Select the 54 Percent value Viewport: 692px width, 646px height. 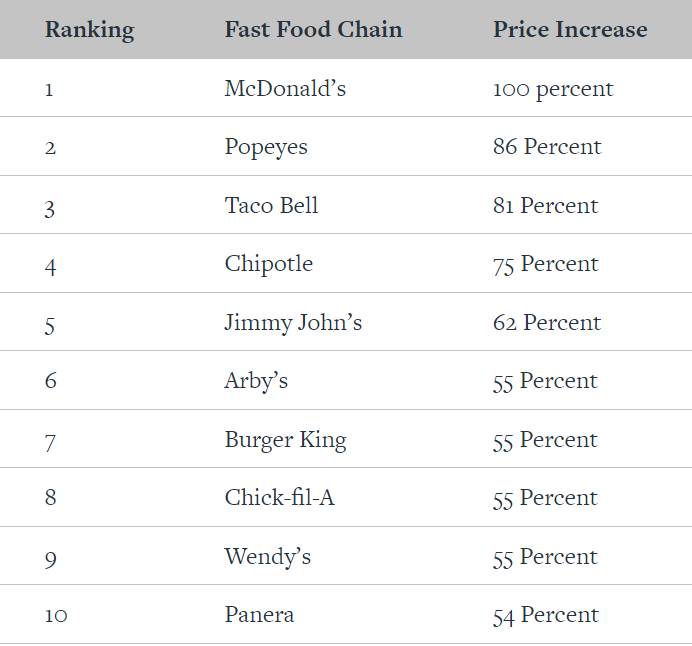click(x=545, y=615)
